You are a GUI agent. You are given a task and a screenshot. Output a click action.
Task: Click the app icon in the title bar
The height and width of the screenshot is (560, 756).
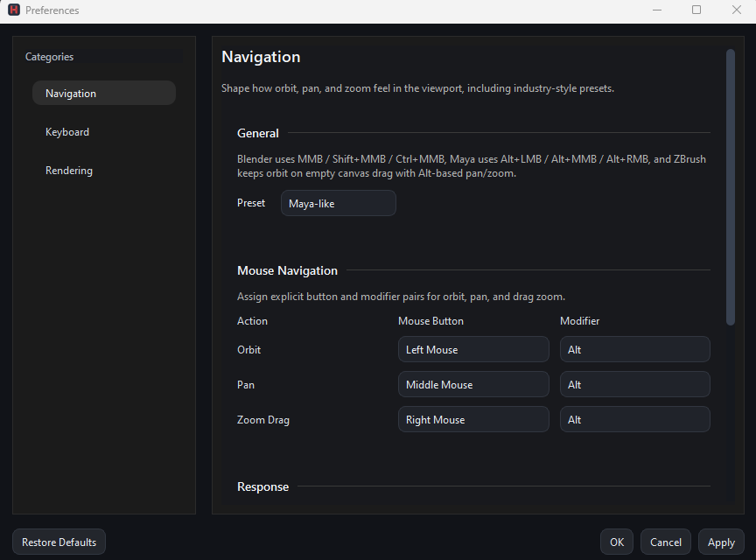[12, 10]
